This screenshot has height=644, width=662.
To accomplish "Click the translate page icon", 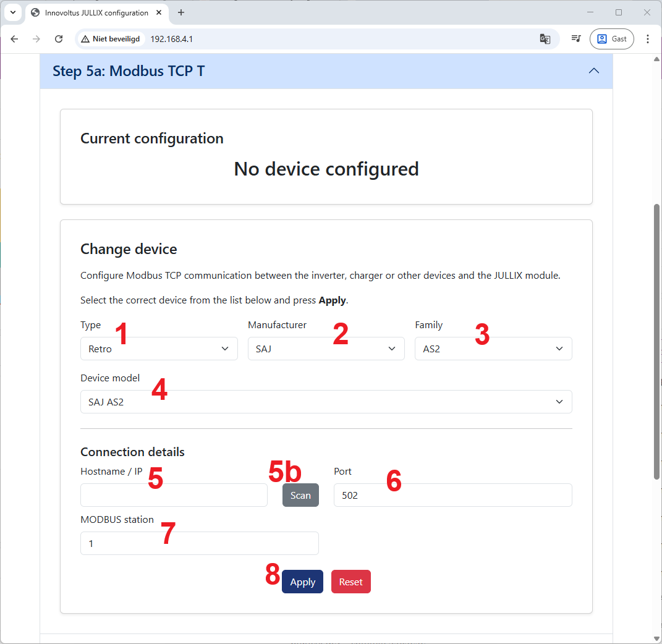I will click(x=545, y=39).
